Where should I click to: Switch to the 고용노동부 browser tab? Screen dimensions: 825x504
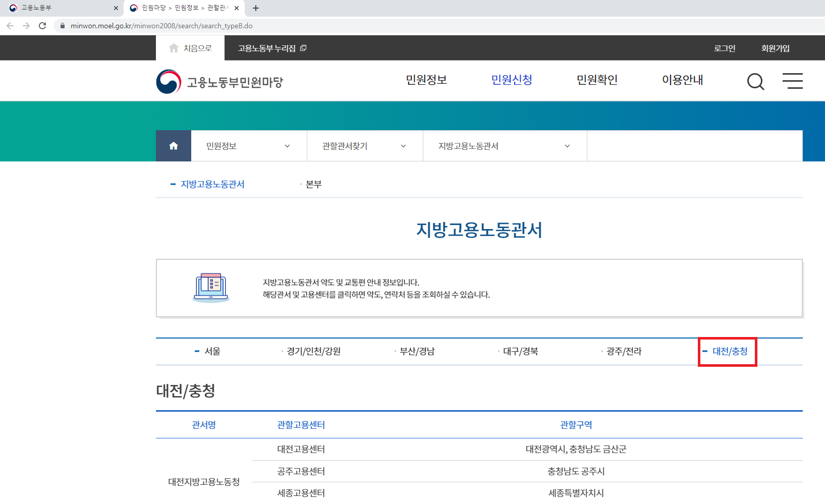[x=56, y=8]
